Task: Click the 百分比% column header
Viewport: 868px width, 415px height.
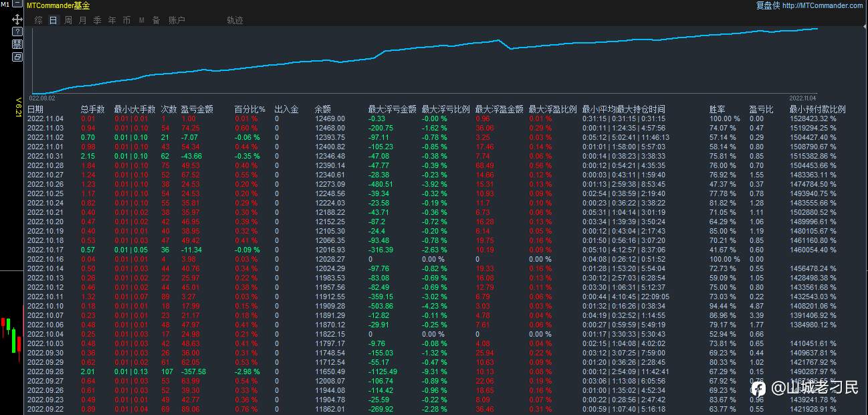Action: (250, 109)
